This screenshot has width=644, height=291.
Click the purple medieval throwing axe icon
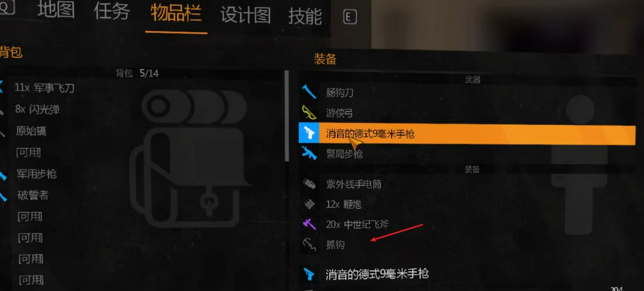pyautogui.click(x=309, y=224)
